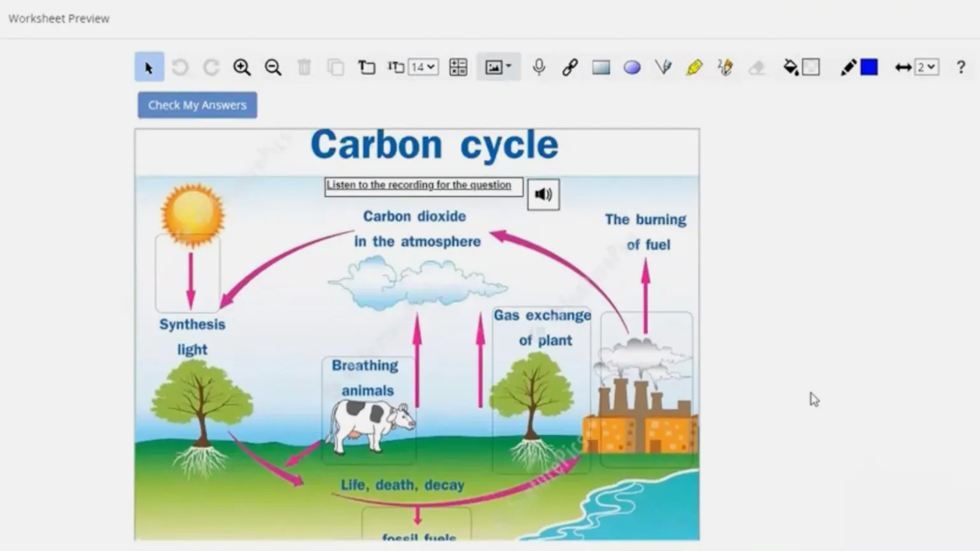
Task: Open the help question mark
Action: coord(960,67)
